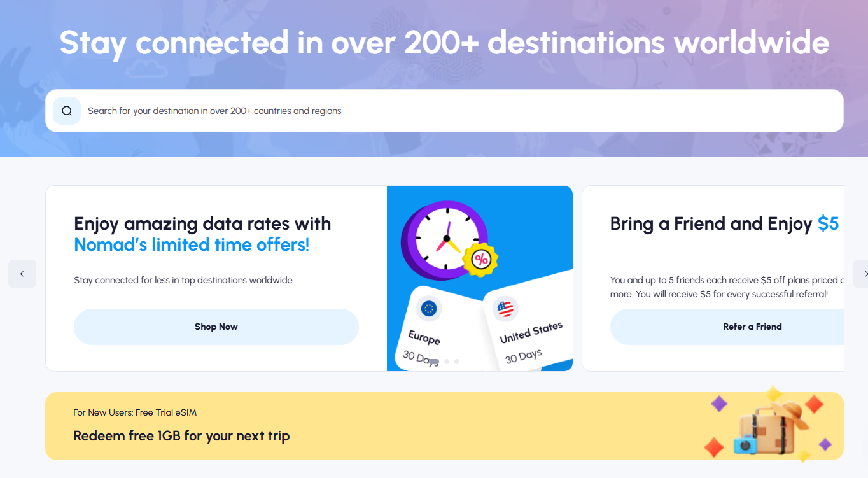Viewport: 868px width, 478px height.
Task: Click the Europe flag icon
Action: point(429,309)
